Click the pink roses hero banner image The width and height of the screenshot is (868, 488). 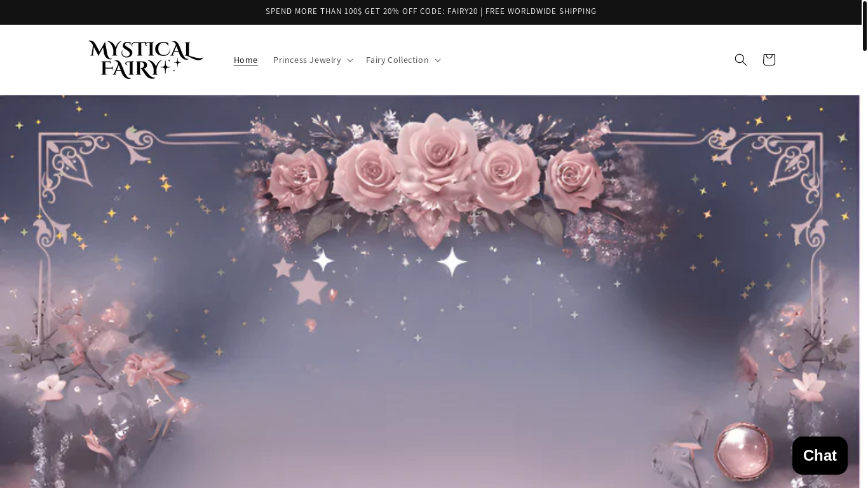(x=430, y=292)
